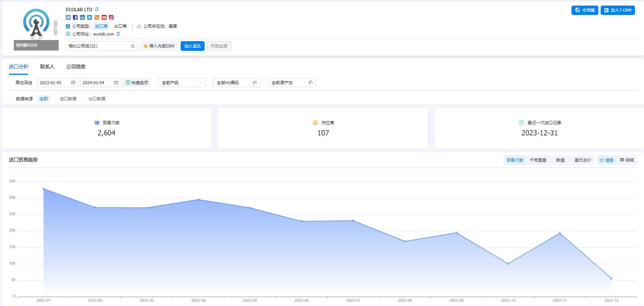Open the ecolab.com website link

(x=104, y=34)
